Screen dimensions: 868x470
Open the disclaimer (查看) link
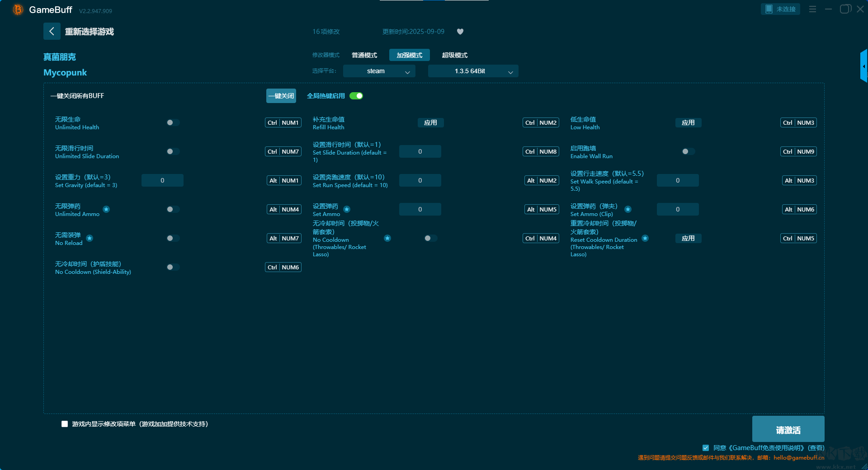point(816,448)
